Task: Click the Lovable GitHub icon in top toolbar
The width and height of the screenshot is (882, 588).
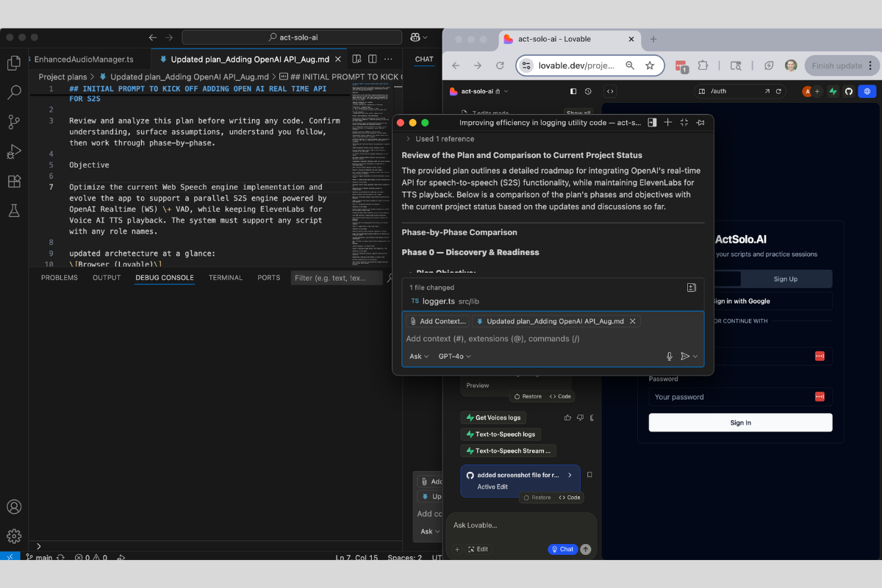Action: [849, 91]
